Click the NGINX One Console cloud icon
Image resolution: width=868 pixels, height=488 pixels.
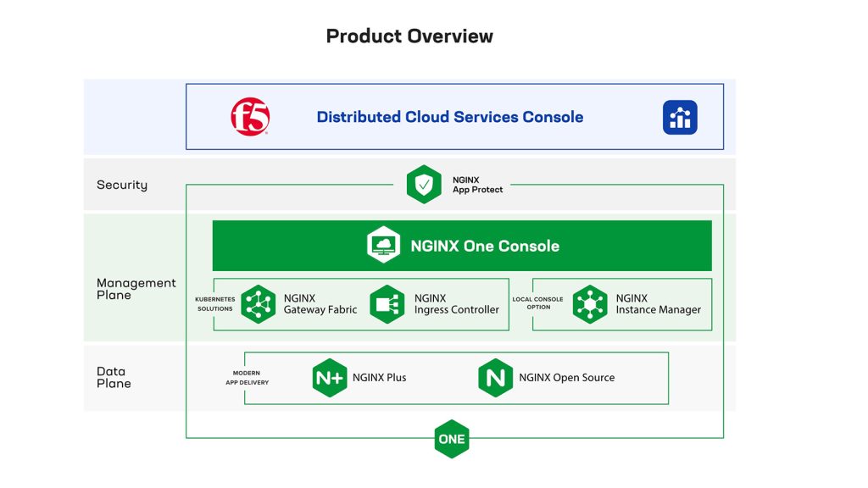tap(384, 245)
